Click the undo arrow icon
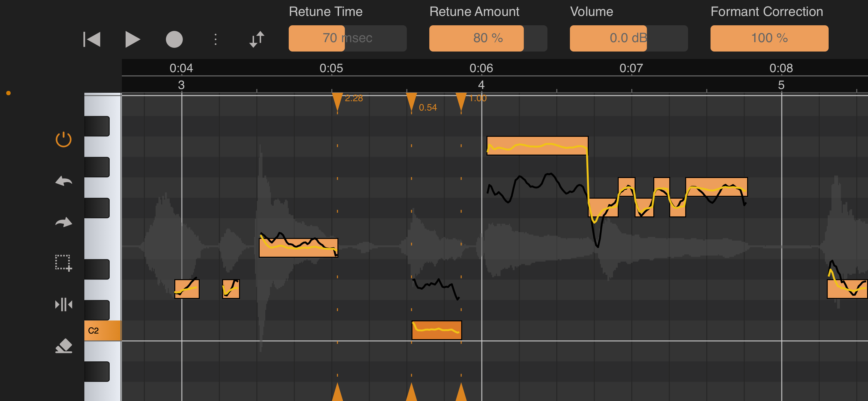Viewport: 868px width, 401px height. click(x=63, y=181)
